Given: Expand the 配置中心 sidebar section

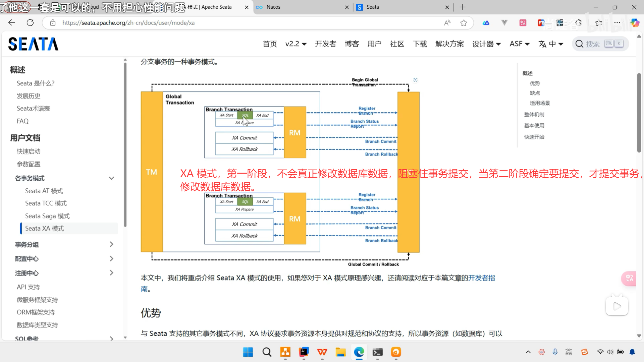Looking at the screenshot, I should point(111,258).
